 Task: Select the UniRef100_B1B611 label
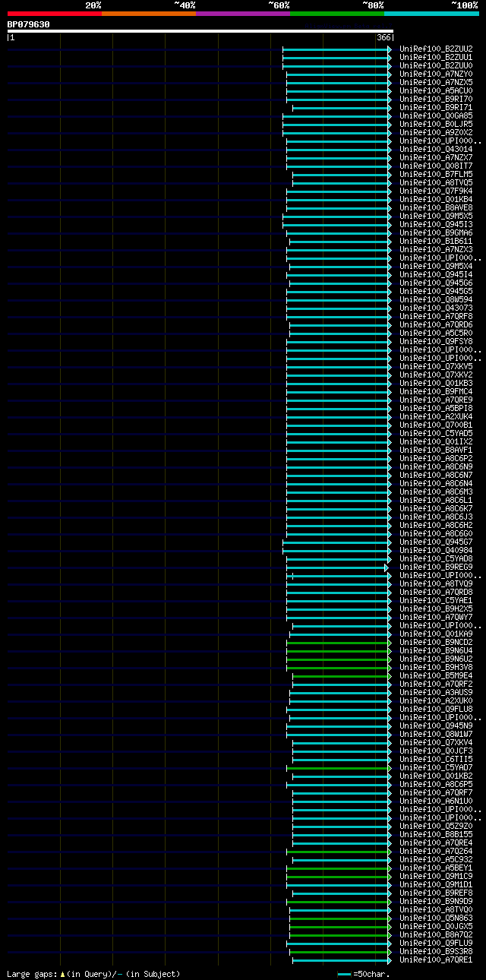pos(436,241)
